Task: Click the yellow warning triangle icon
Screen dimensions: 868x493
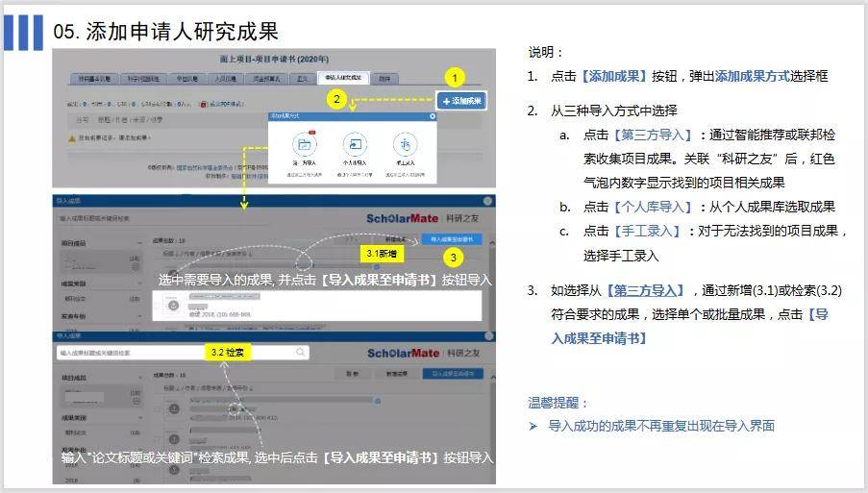Action: tap(72, 137)
